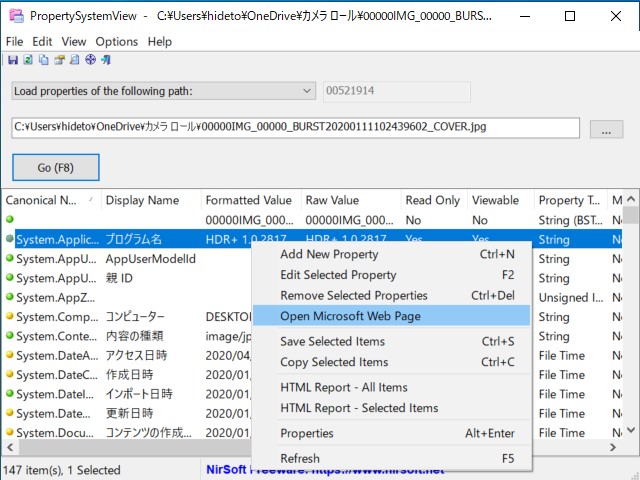Click the first row's 00000IMG_000... formatted value
This screenshot has height=480, width=640.
tap(249, 220)
